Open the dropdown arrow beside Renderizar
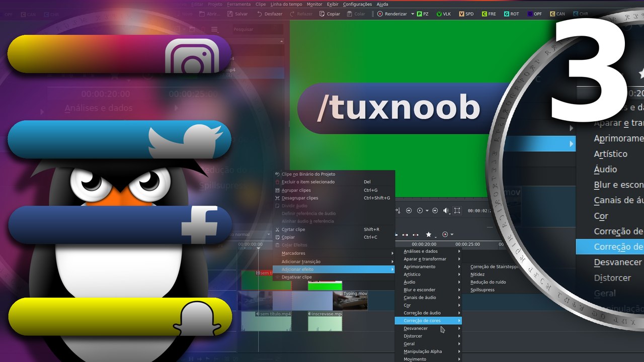 (x=413, y=14)
